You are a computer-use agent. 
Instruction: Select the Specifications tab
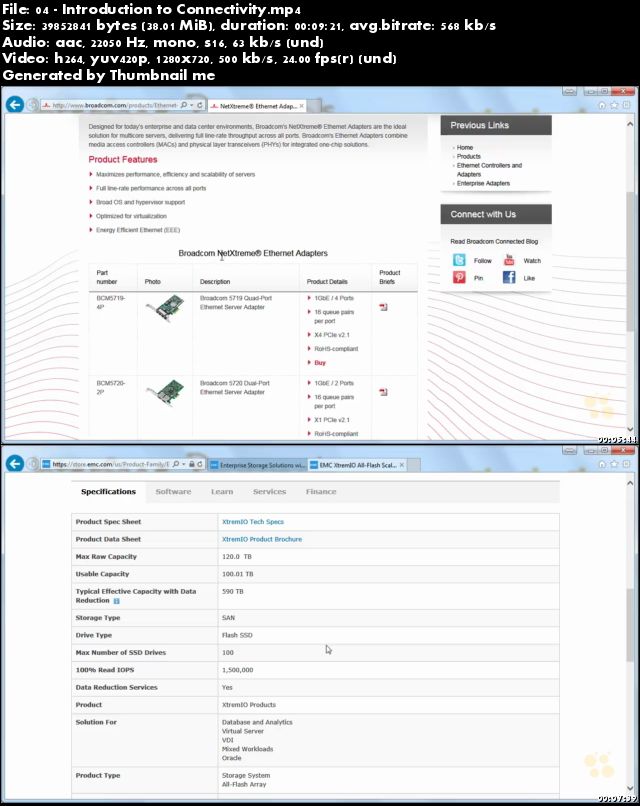[x=108, y=491]
